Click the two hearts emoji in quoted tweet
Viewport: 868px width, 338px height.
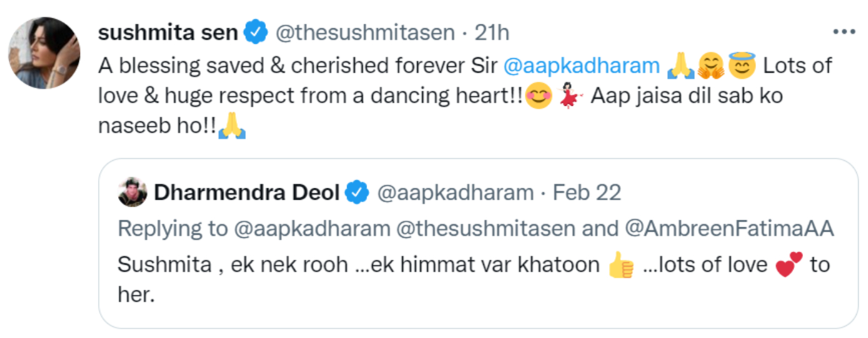788,266
